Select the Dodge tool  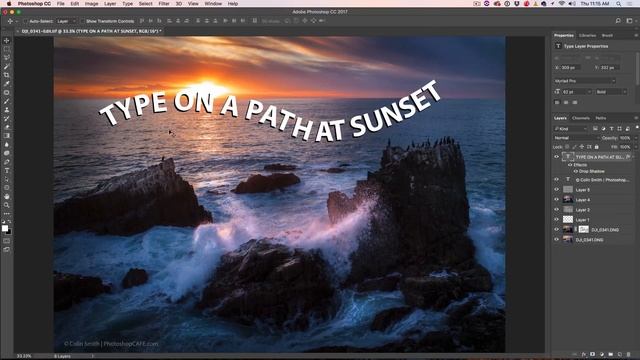coord(7,153)
